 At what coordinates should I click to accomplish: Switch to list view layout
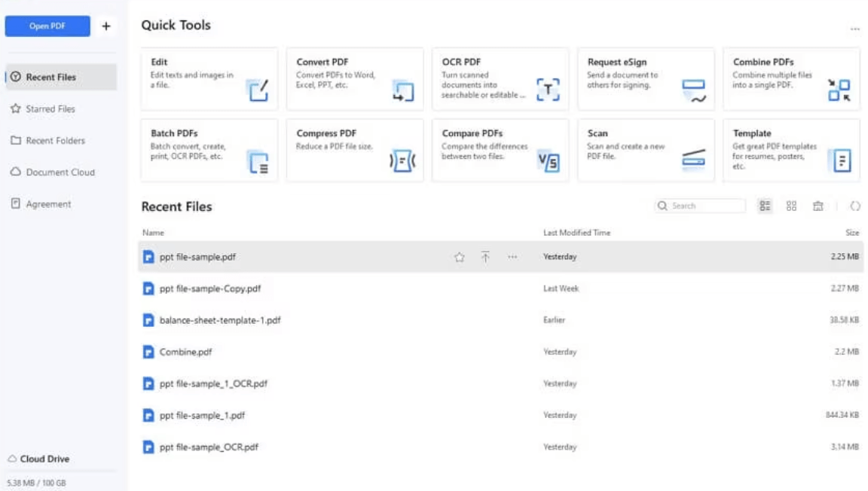(766, 206)
